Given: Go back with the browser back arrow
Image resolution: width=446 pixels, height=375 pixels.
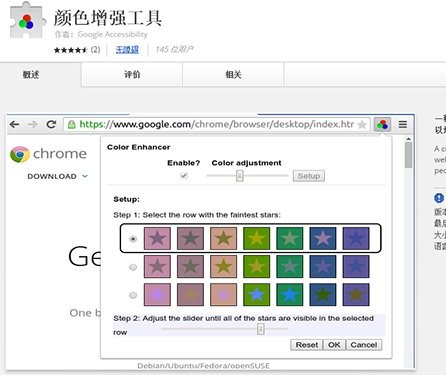Looking at the screenshot, I should 14,125.
